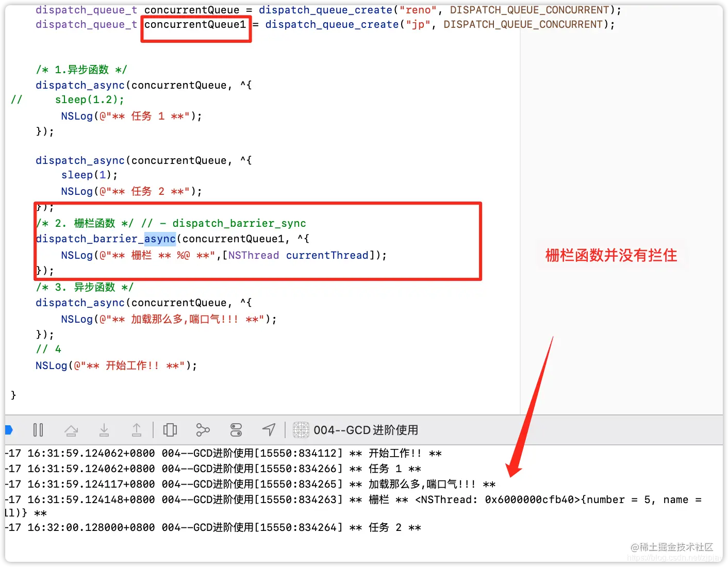The width and height of the screenshot is (728, 567).
Task: Click the "jp" string literal
Action: 418,24
